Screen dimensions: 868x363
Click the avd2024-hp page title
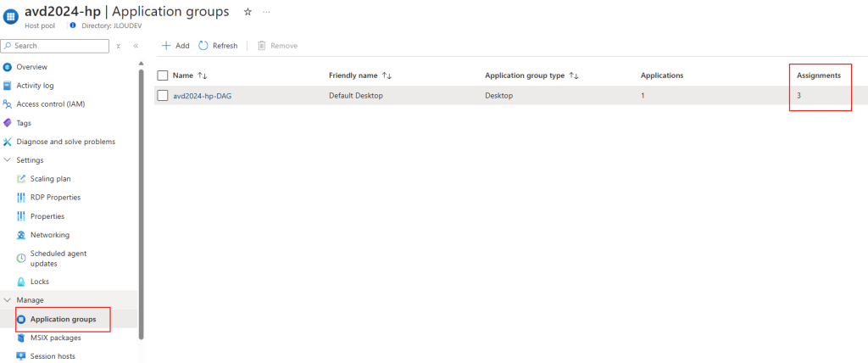pyautogui.click(x=61, y=11)
